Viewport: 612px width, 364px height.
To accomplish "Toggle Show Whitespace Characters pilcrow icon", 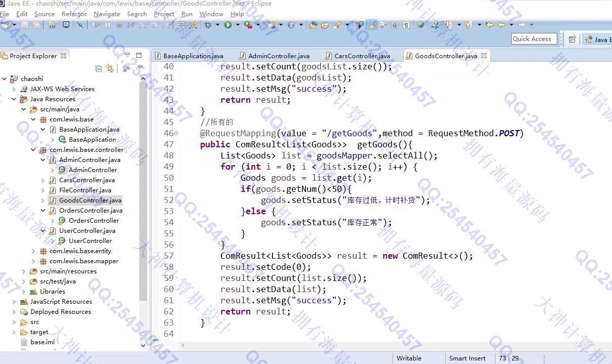I will pyautogui.click(x=406, y=25).
